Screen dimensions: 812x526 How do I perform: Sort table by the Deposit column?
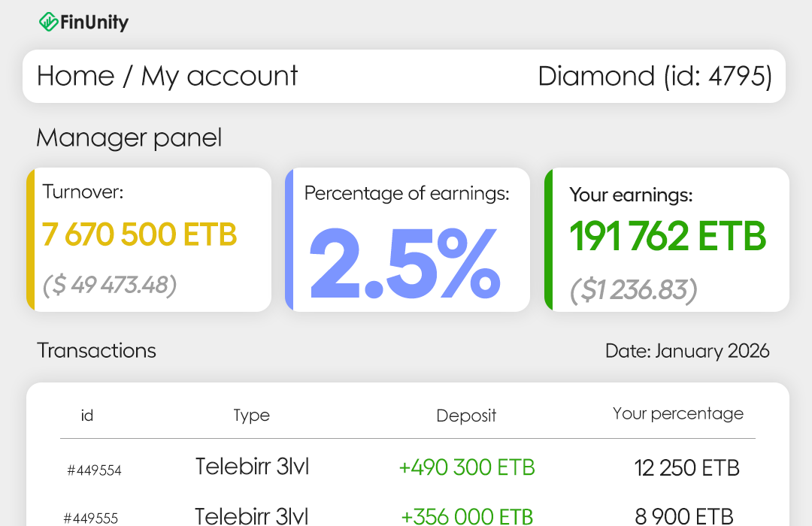(x=466, y=415)
